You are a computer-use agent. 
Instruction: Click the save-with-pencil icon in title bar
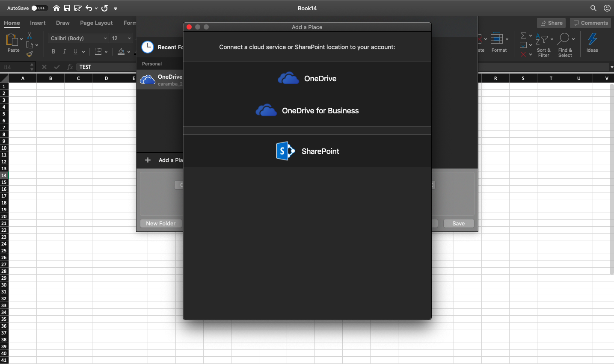coord(78,8)
